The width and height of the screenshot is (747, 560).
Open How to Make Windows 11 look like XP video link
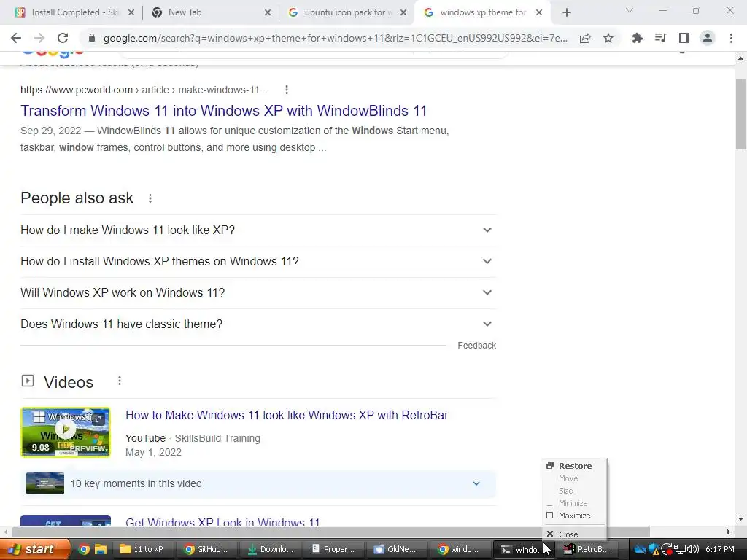286,415
